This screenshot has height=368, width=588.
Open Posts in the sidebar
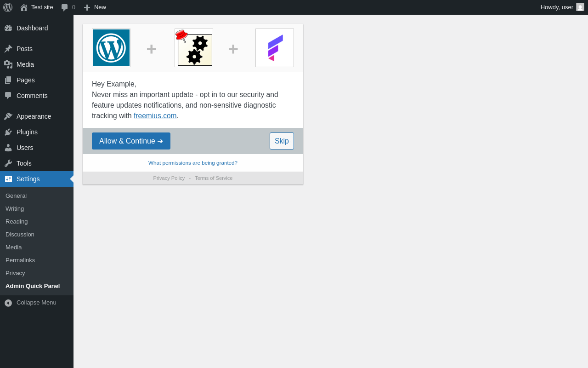24,49
